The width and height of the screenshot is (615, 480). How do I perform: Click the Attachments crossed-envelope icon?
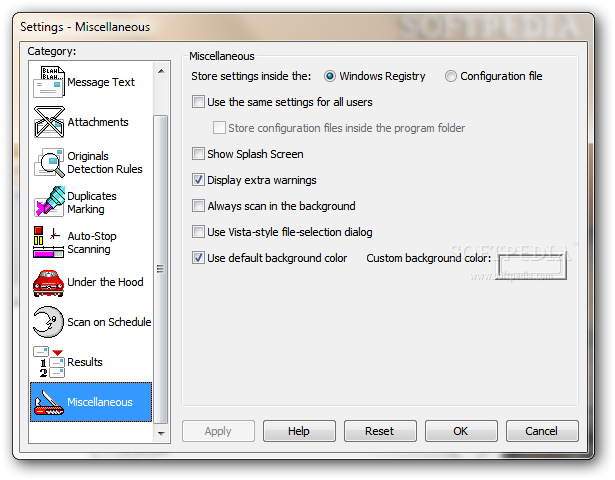(x=49, y=122)
